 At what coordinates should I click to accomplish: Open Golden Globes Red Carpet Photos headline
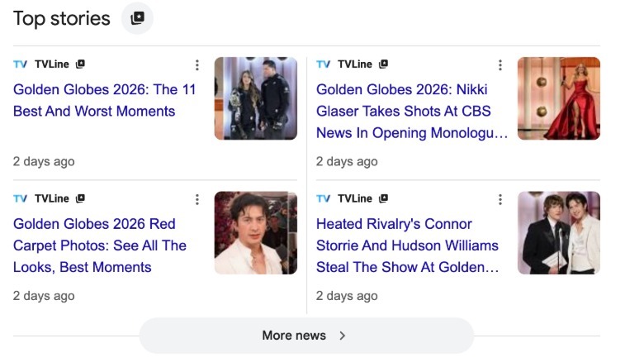click(x=99, y=245)
